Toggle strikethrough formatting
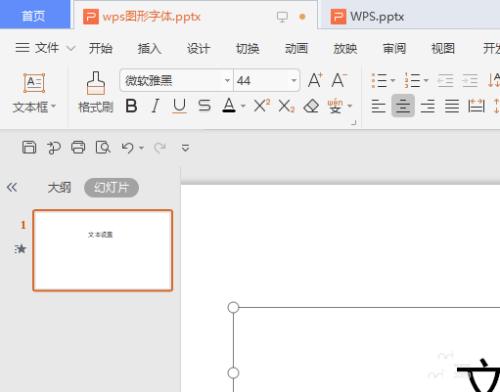This screenshot has width=500, height=392. pyautogui.click(x=204, y=106)
